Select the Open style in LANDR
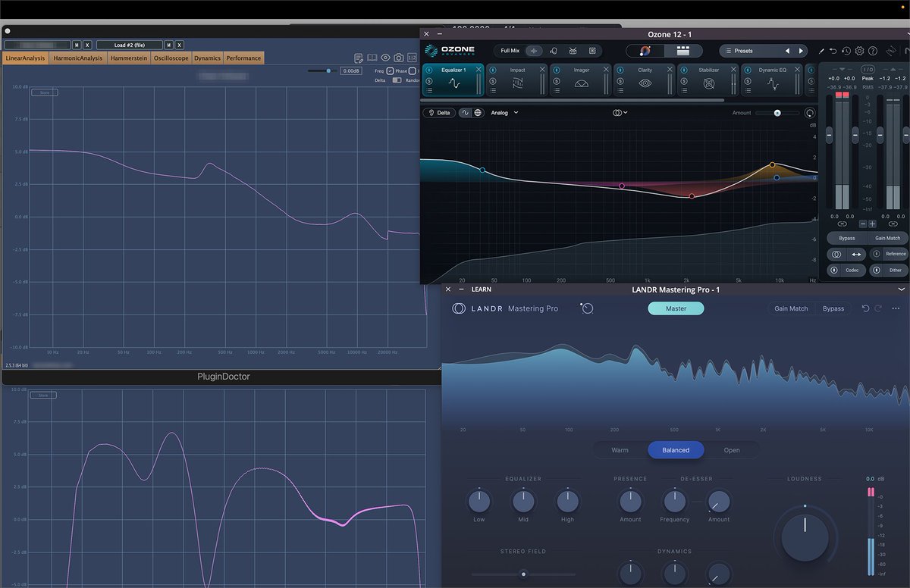 (732, 450)
